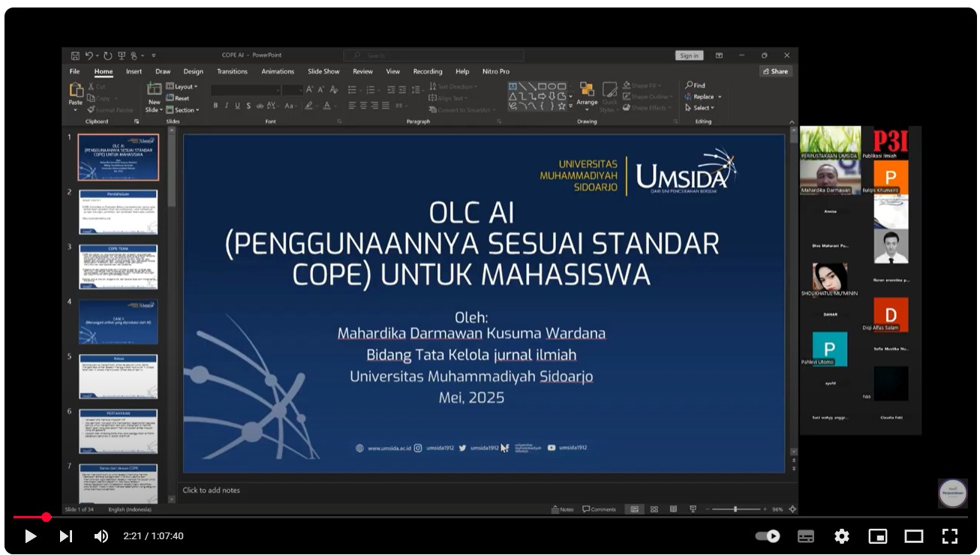Skip to the next video

(x=66, y=536)
